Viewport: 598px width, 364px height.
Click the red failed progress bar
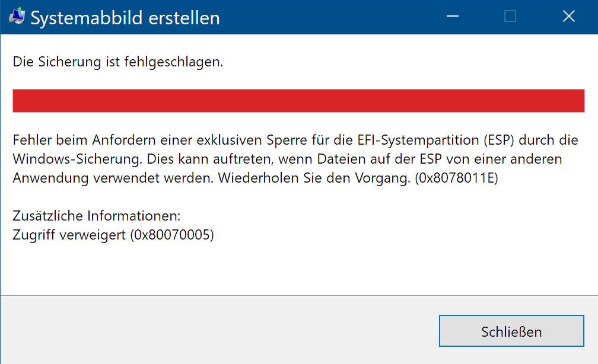(x=298, y=100)
